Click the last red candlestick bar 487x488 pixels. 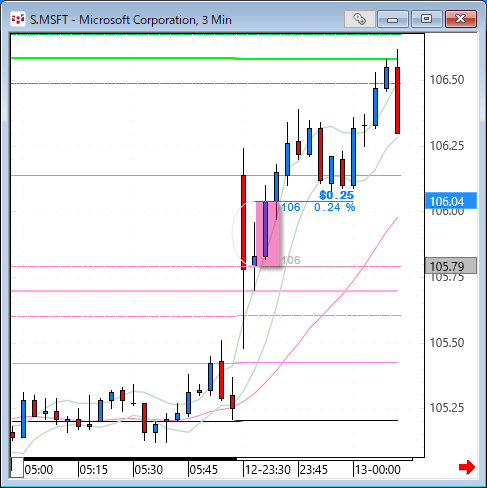pos(397,100)
